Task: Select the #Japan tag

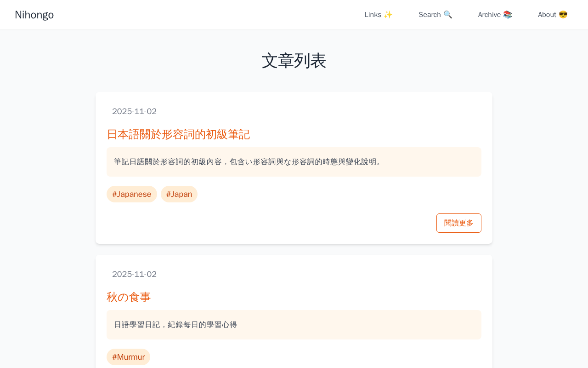Action: point(179,194)
